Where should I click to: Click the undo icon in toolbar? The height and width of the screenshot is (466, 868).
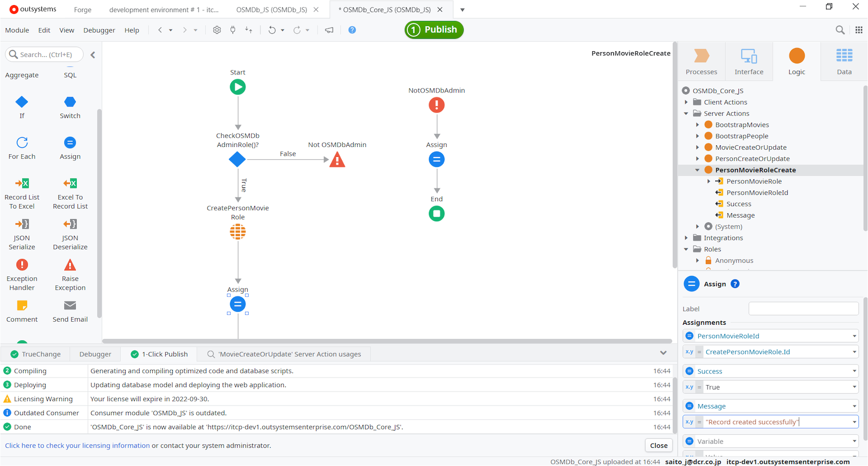pos(272,30)
